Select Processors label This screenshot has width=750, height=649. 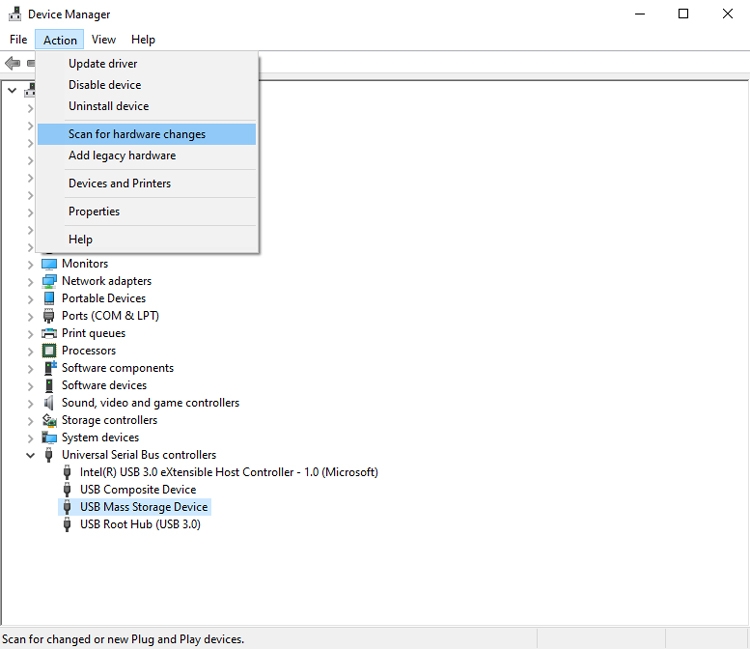[88, 351]
